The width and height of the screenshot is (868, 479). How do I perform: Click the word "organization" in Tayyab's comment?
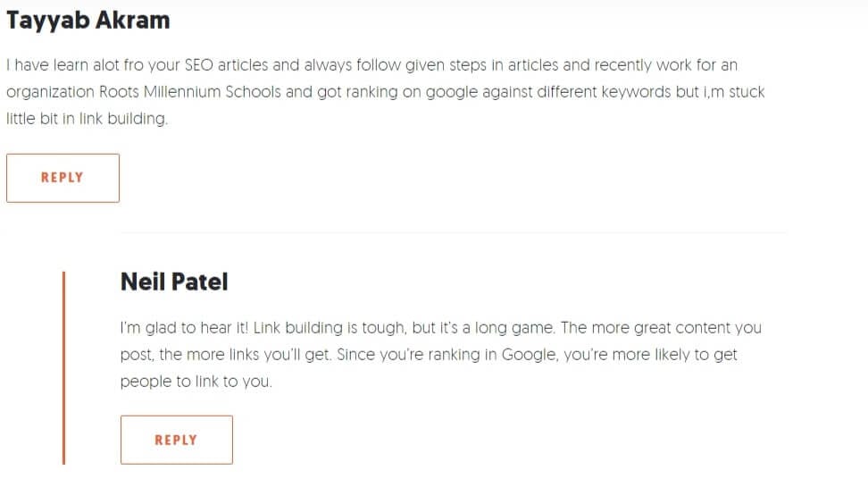coord(50,92)
